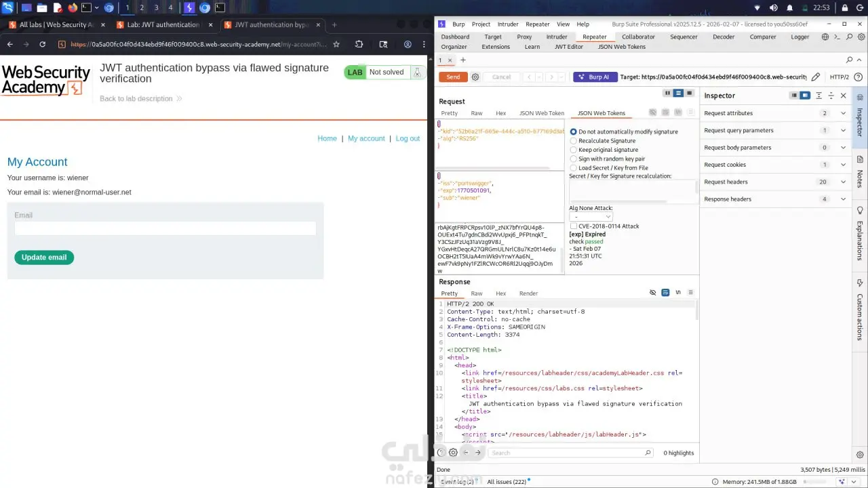Open the browser extensions puzzle icon
This screenshot has height=488, width=868.
[359, 44]
